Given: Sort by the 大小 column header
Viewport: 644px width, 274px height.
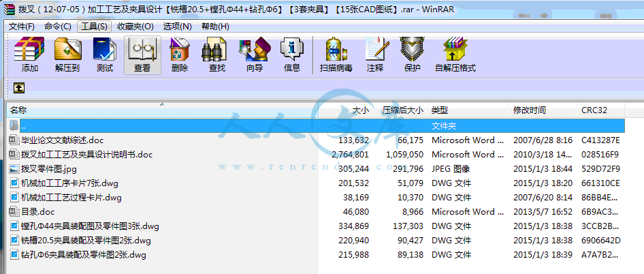Looking at the screenshot, I should pos(346,110).
